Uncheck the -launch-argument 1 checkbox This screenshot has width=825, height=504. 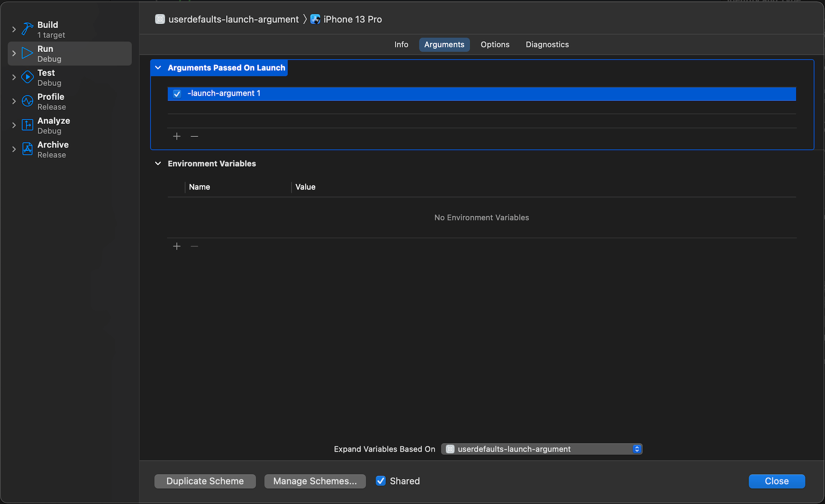click(177, 94)
